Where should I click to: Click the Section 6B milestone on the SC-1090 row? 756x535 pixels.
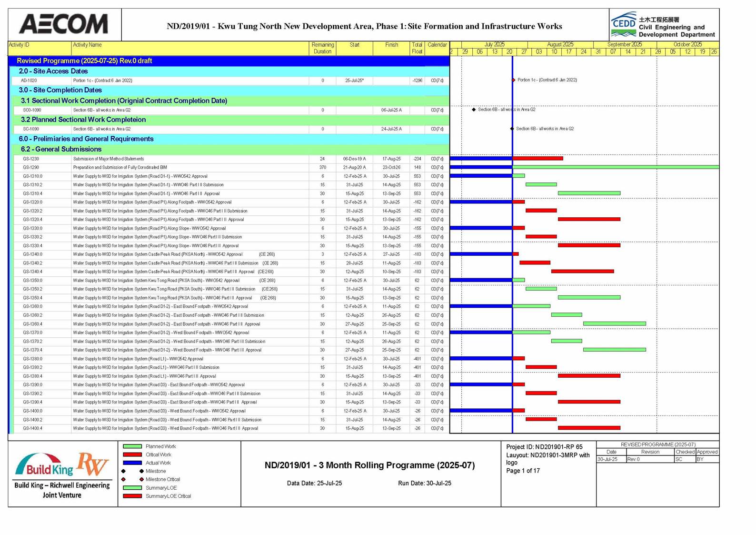[x=512, y=129]
